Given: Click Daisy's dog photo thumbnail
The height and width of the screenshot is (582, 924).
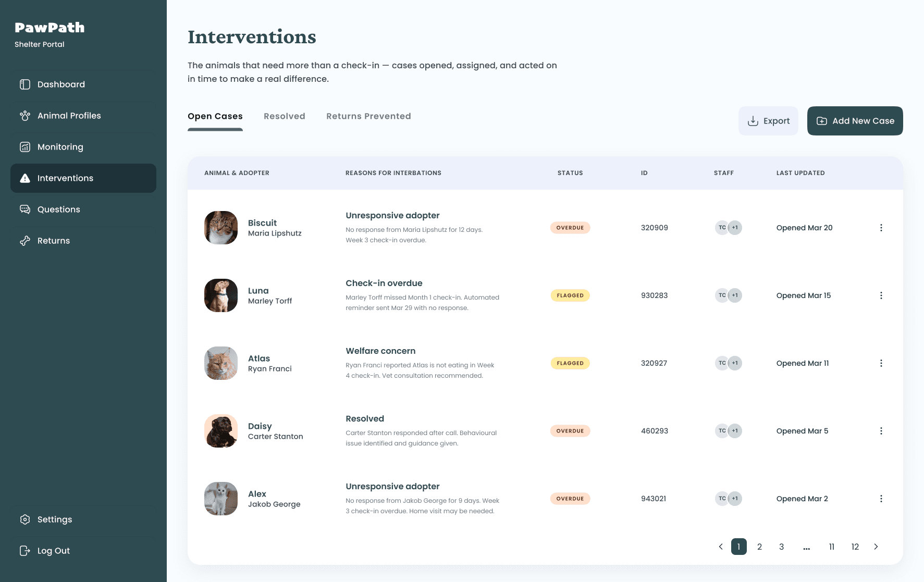Looking at the screenshot, I should (x=221, y=431).
